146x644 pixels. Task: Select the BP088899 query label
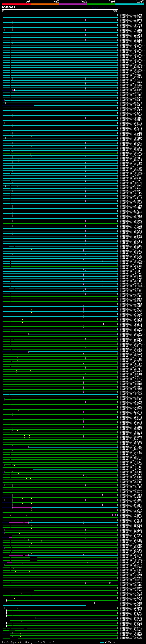8,8
